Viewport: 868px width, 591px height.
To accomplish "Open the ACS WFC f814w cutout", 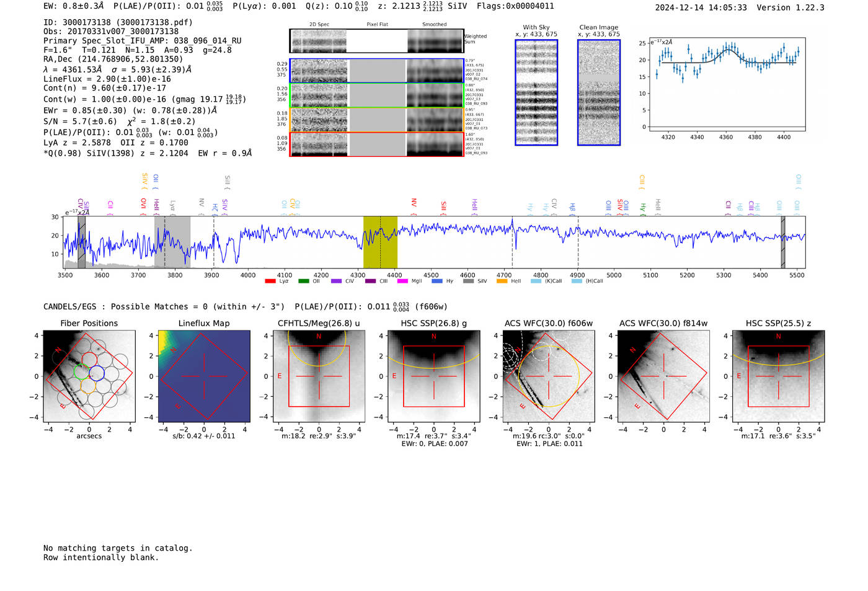I will pos(663,376).
